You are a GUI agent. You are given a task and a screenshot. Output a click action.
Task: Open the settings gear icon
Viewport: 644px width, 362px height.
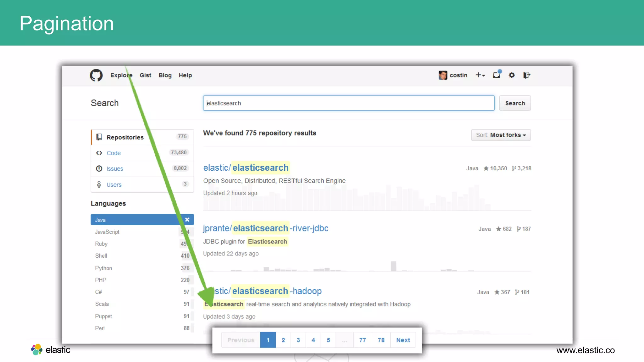pyautogui.click(x=512, y=75)
